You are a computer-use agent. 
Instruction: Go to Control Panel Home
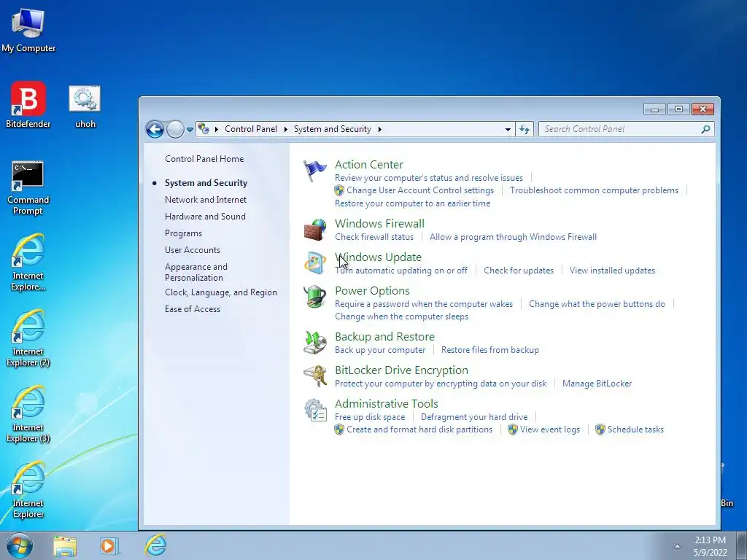click(x=204, y=159)
